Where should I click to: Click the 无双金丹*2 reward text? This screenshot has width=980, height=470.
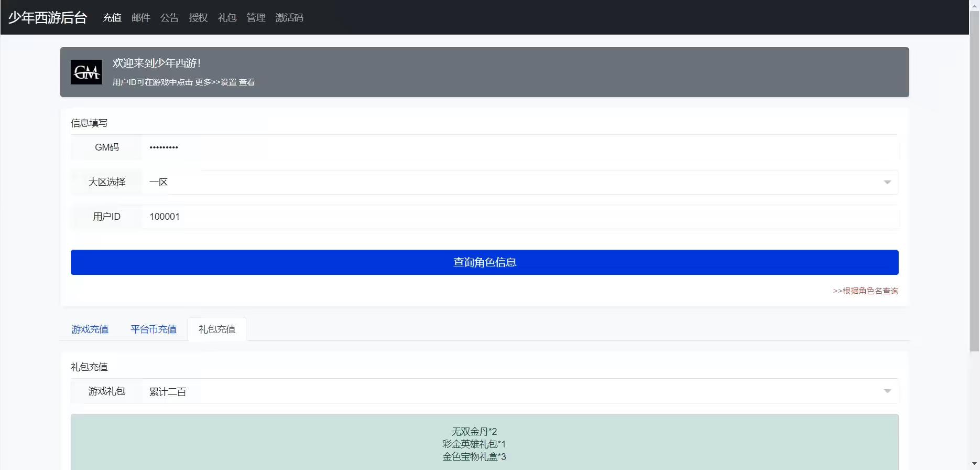tap(474, 432)
